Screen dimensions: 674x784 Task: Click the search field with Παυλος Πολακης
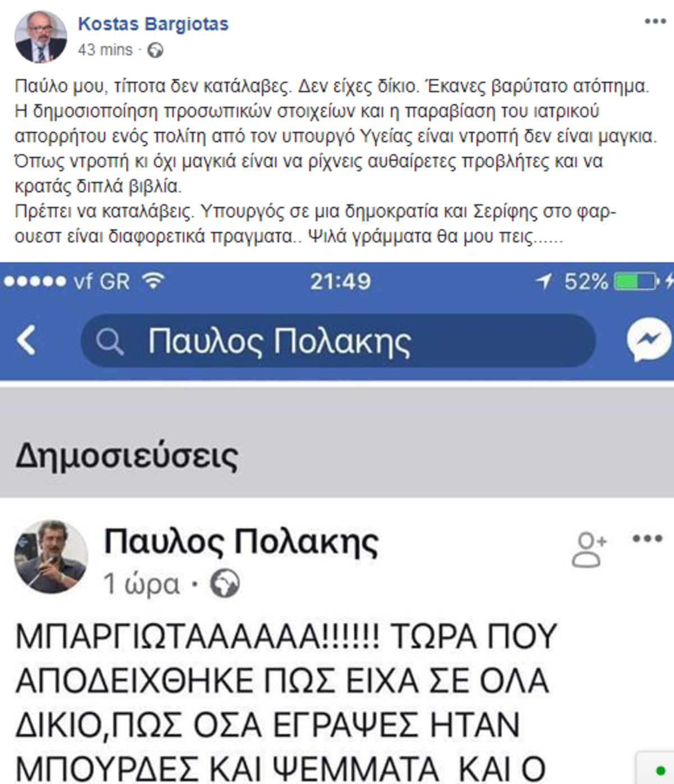(x=337, y=341)
